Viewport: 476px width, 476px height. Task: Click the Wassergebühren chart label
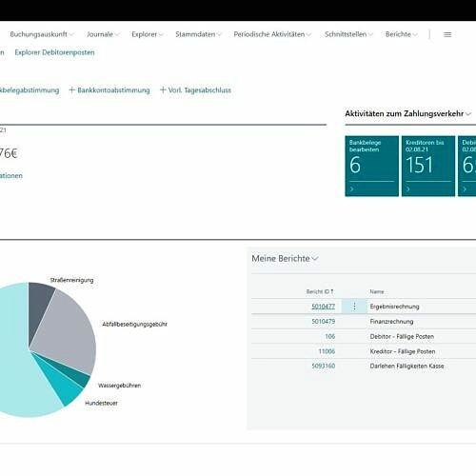(x=119, y=386)
